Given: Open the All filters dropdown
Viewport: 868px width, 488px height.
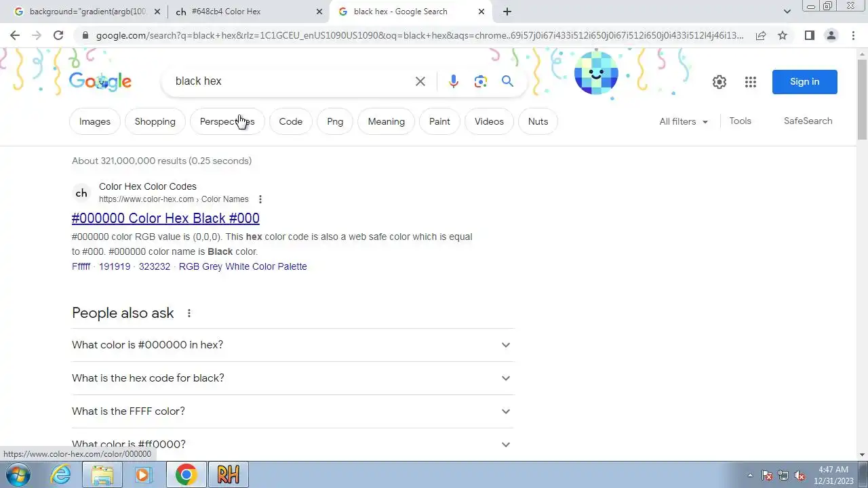Looking at the screenshot, I should click(684, 121).
